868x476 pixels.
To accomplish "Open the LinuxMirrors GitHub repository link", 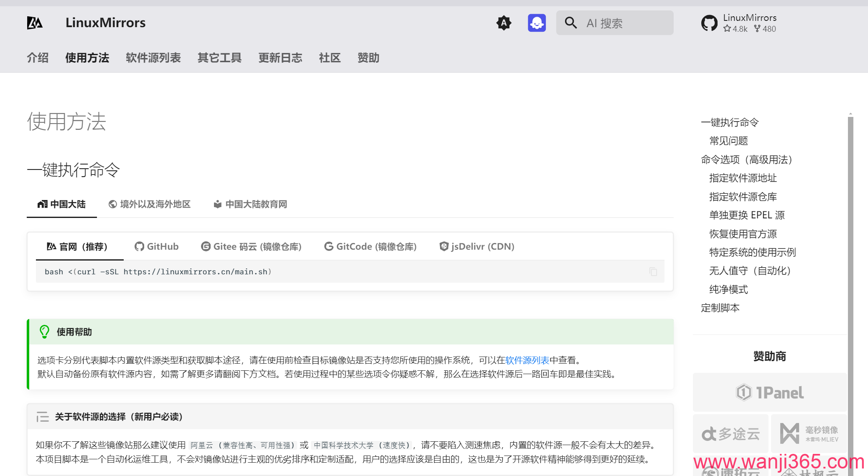I will [739, 23].
